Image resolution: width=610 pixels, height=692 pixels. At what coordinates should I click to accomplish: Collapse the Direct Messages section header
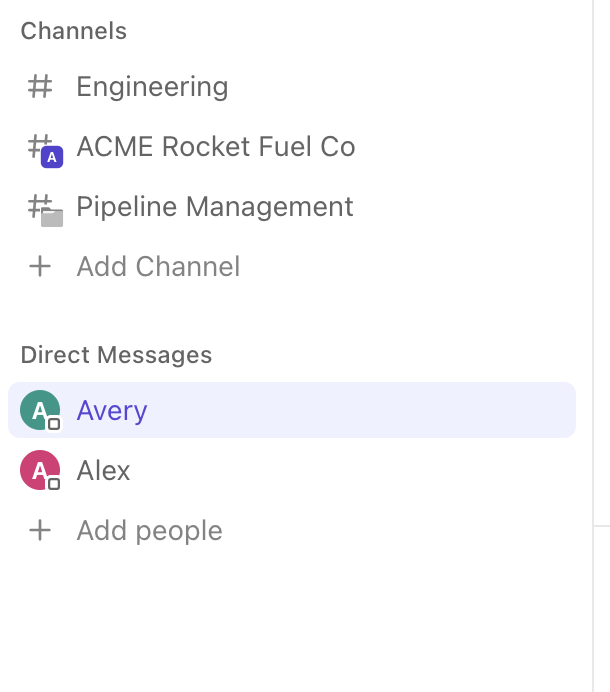[x=116, y=355]
